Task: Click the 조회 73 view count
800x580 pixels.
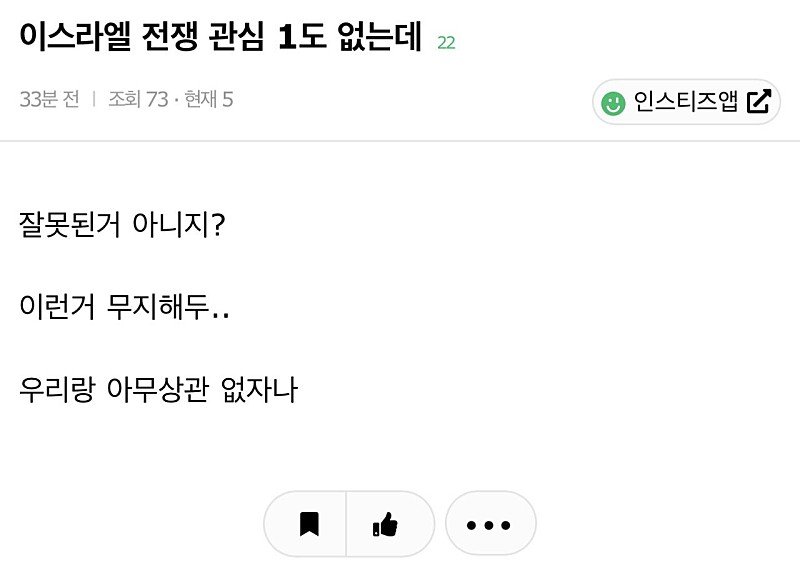Action: coord(138,99)
